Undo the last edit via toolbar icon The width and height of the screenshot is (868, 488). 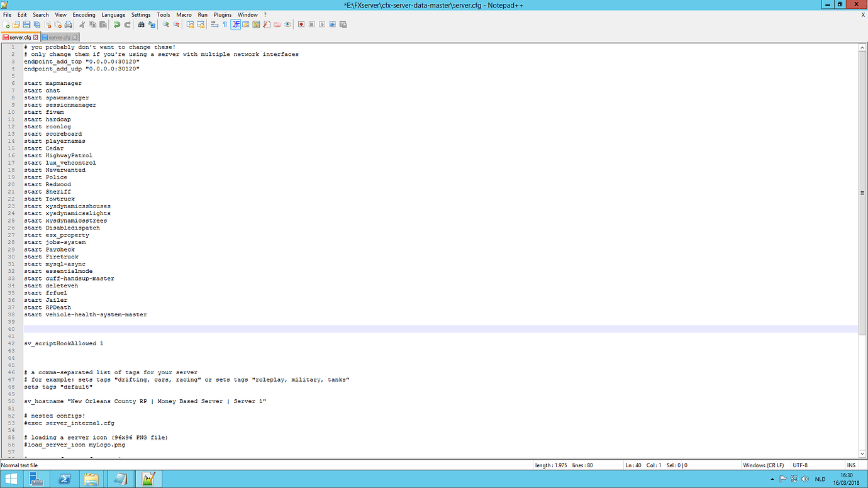coord(118,24)
